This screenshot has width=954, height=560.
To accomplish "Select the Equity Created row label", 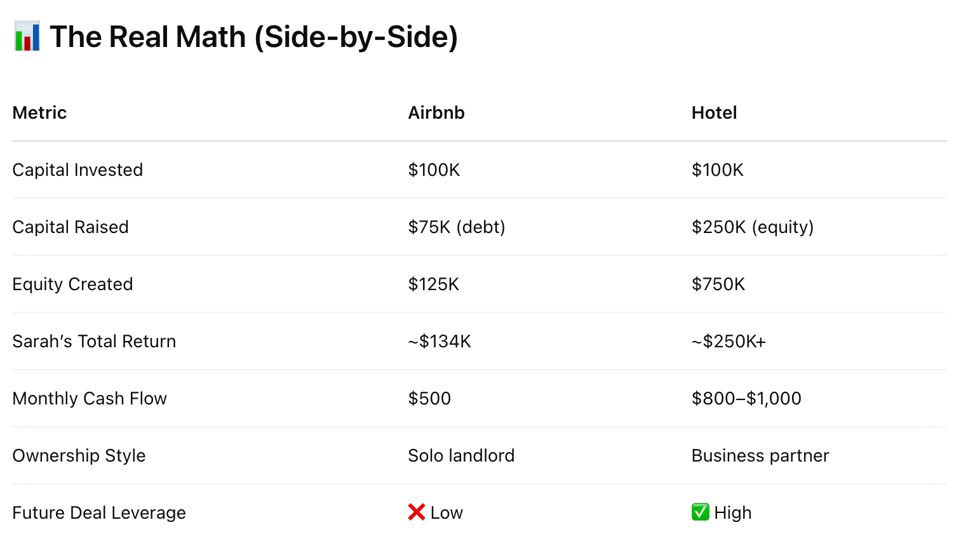I will [x=72, y=284].
